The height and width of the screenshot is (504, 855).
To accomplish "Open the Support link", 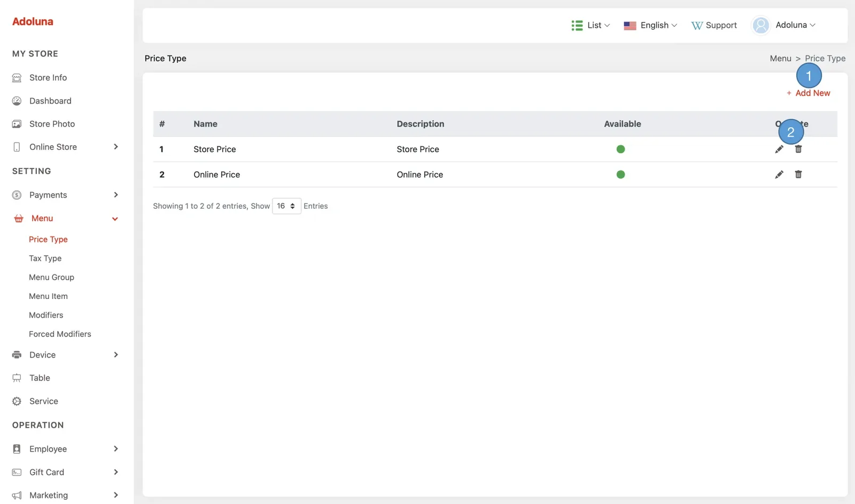I will click(714, 26).
